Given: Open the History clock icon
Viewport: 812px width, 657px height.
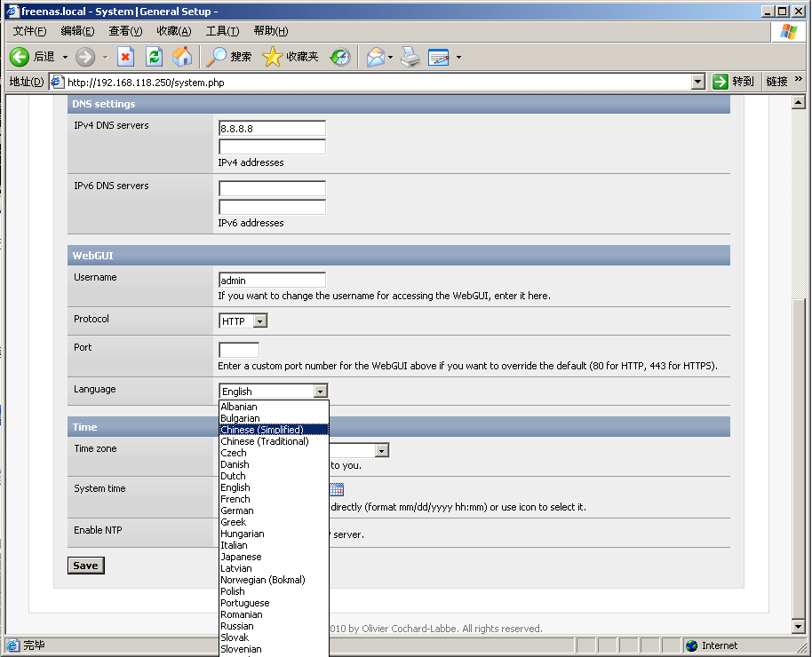Looking at the screenshot, I should (x=340, y=57).
